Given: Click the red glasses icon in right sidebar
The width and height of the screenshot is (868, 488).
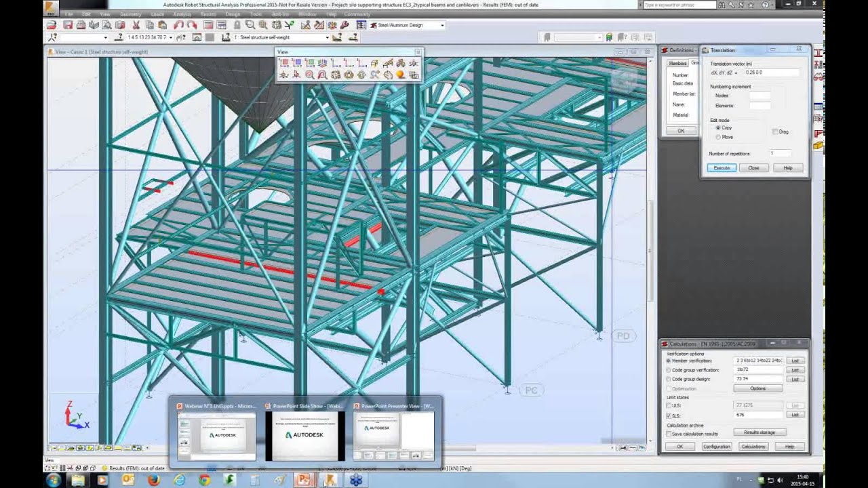Looking at the screenshot, I should [818, 77].
